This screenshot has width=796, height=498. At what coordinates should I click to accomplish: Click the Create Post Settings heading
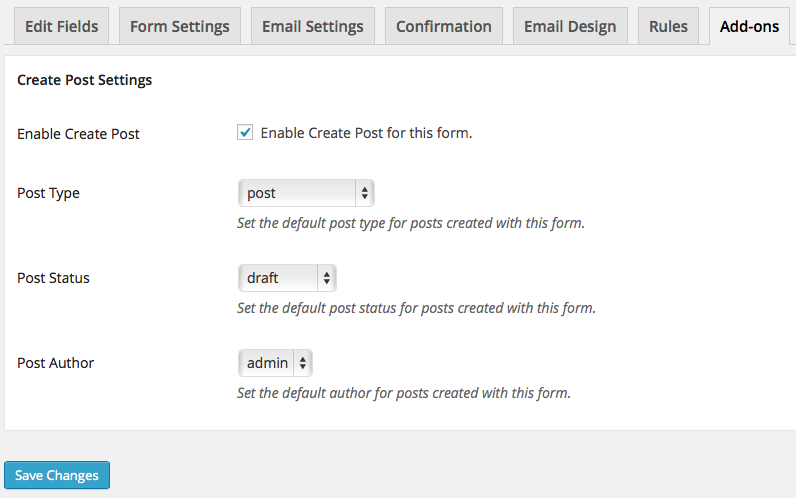pos(85,80)
